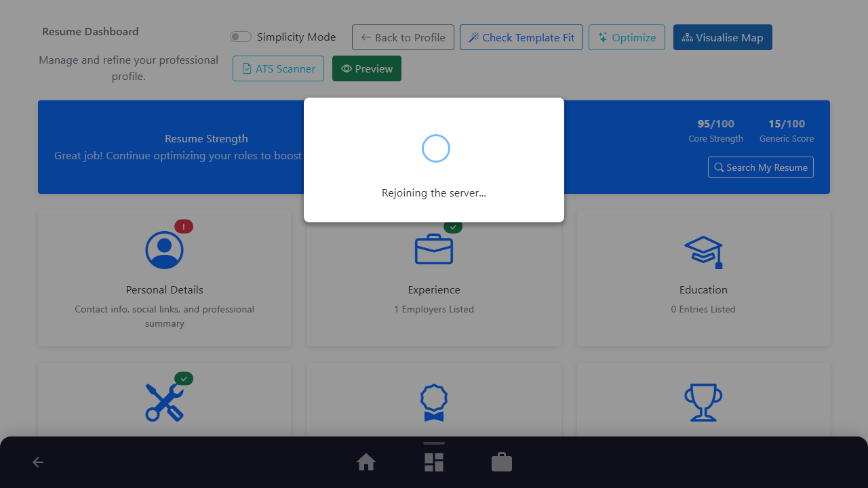868x488 pixels.
Task: Open the wrench and screwdriver tools icon
Action: click(165, 402)
